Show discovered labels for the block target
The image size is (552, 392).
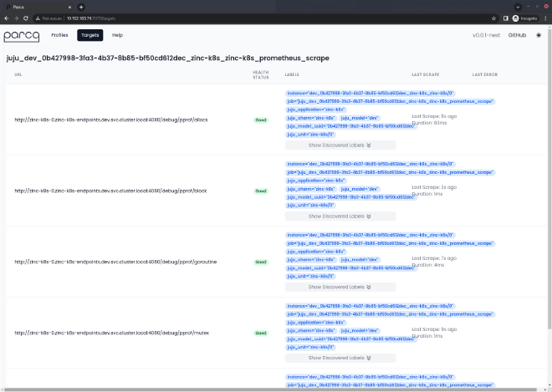[340, 215]
